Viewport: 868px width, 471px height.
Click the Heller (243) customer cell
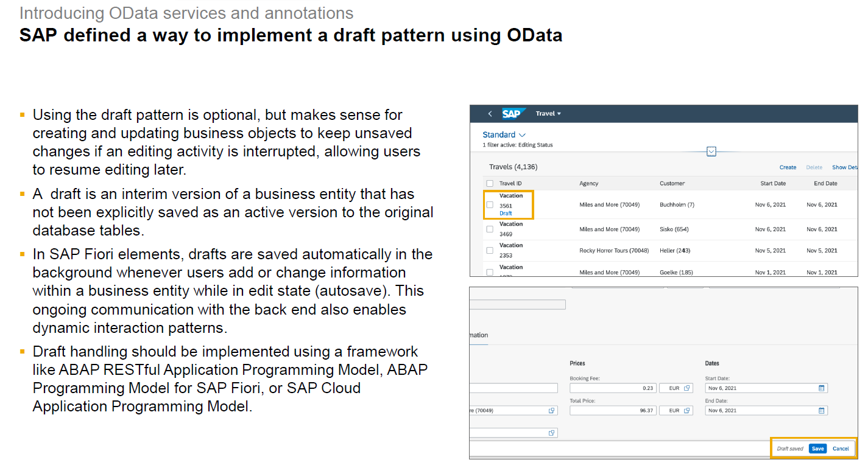point(675,251)
